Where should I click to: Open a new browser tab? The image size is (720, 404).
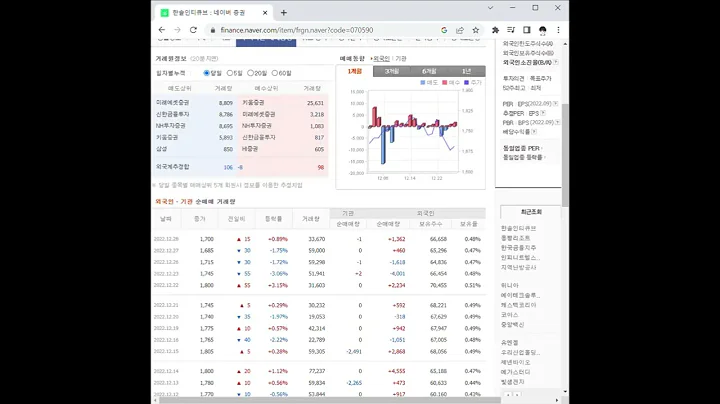coord(284,13)
